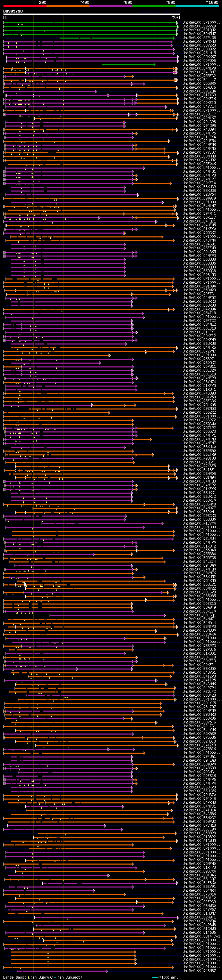Select the UniRef100_Q54NK4 label
The image size is (222, 980).
199,890
